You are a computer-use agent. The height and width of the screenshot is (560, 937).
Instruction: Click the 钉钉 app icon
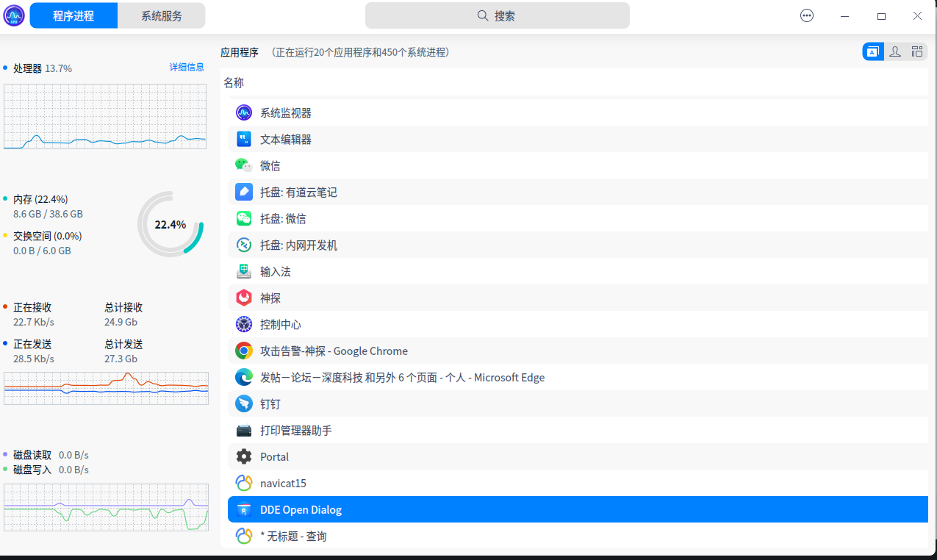244,403
